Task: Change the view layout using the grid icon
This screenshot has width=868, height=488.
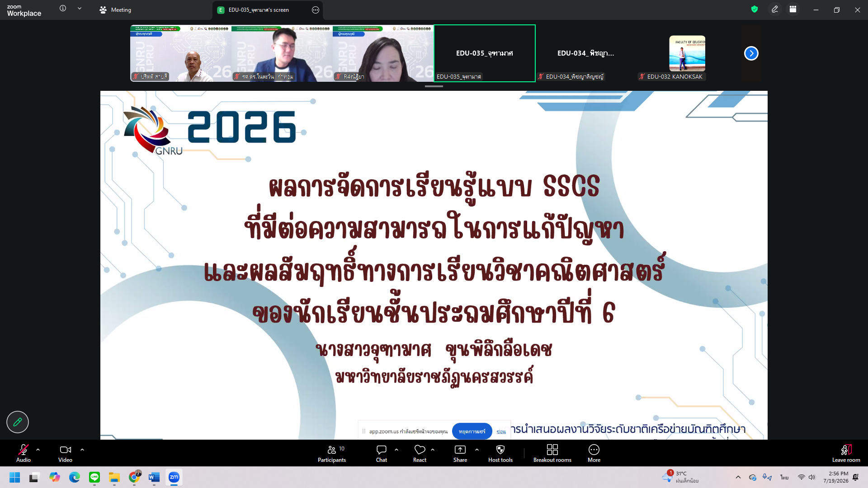Action: click(x=793, y=9)
